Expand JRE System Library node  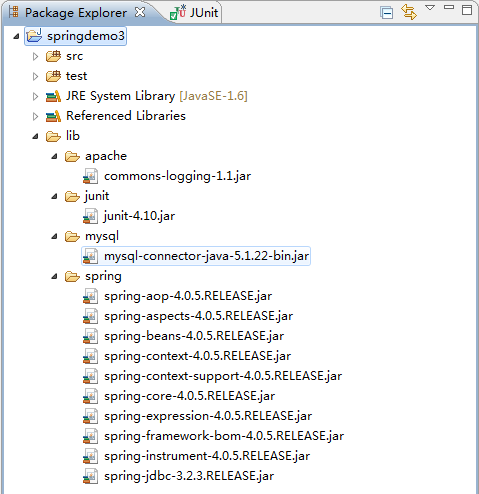click(35, 96)
